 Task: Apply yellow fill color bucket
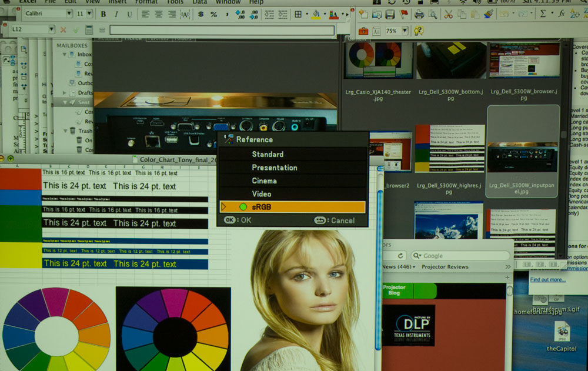point(316,15)
